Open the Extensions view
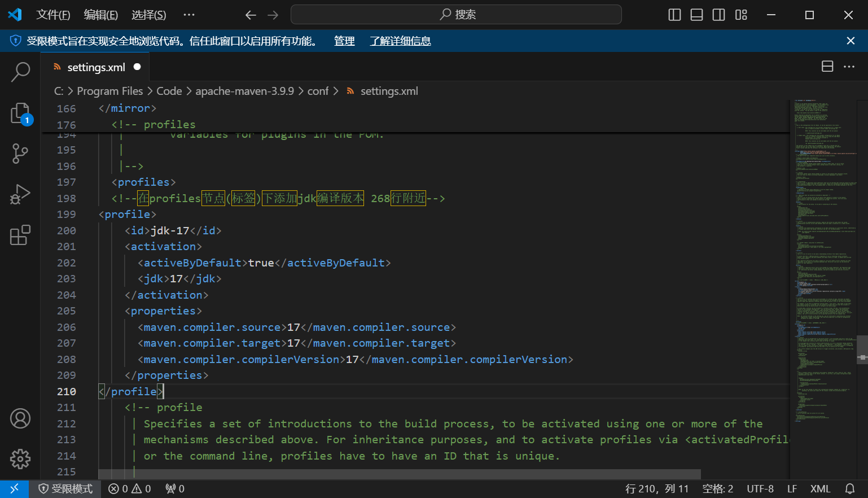The height and width of the screenshot is (498, 868). click(x=20, y=235)
